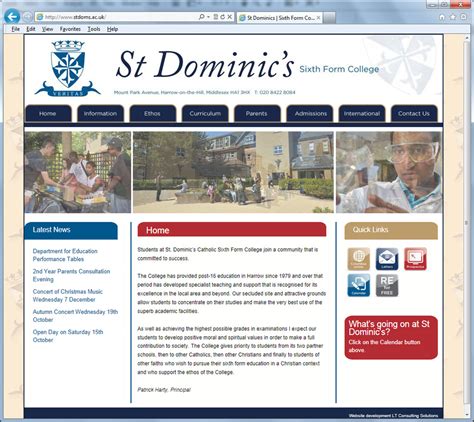Click the tan globe quick link icon
Image resolution: width=474 pixels, height=422 pixels.
tap(359, 259)
